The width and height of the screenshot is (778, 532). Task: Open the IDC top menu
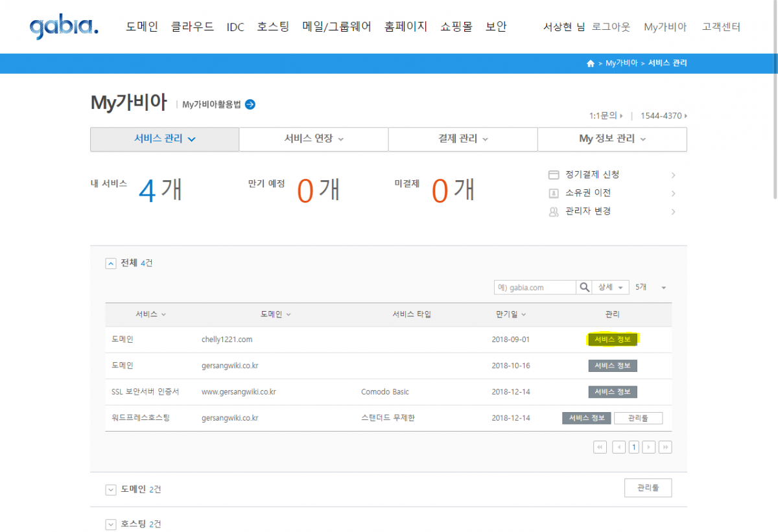click(x=235, y=27)
